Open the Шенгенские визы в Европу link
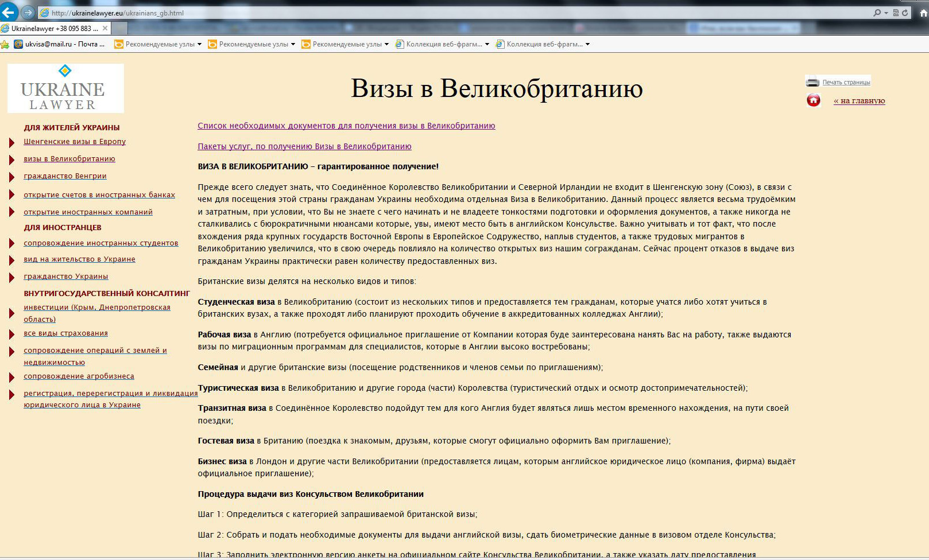The height and width of the screenshot is (560, 929). click(x=75, y=141)
